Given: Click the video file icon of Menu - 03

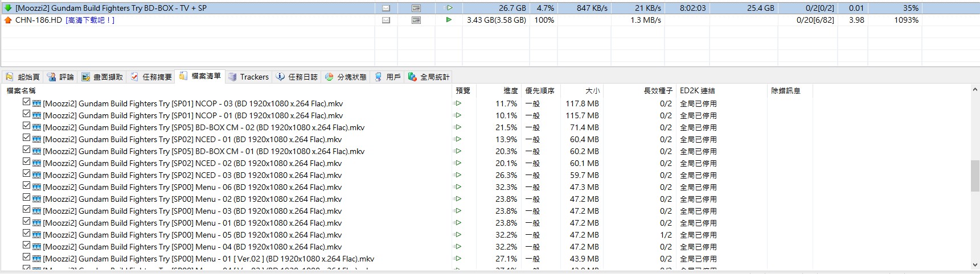Looking at the screenshot, I should point(36,211).
